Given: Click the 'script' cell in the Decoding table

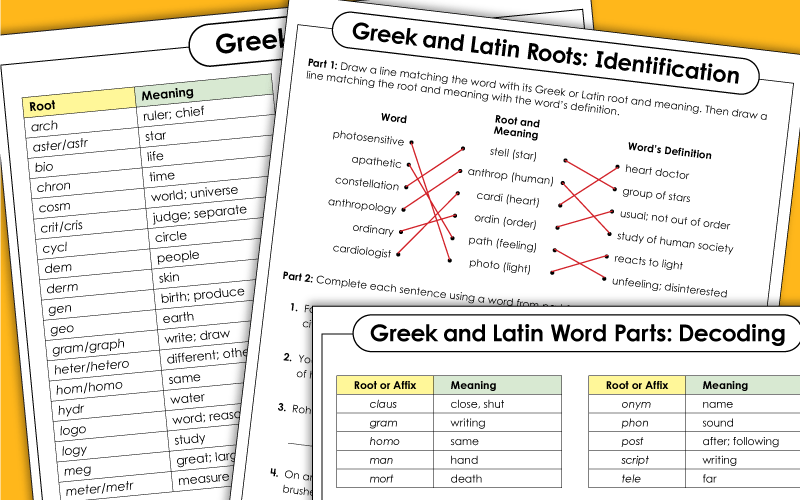Looking at the screenshot, I should pos(635,460).
